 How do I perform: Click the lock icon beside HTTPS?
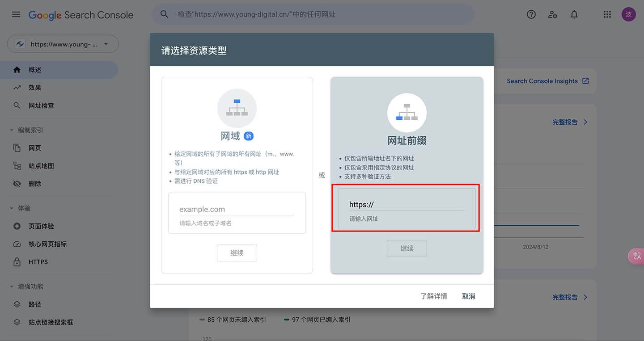point(17,262)
